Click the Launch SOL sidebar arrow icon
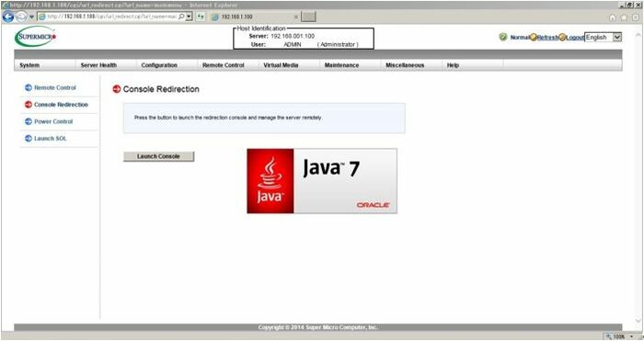This screenshot has height=341, width=644. point(29,138)
